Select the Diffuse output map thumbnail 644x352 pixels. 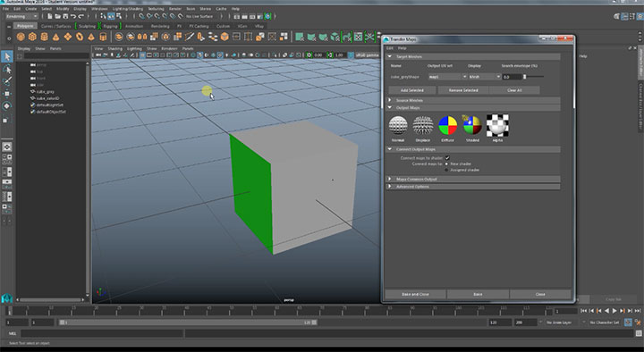(x=448, y=125)
